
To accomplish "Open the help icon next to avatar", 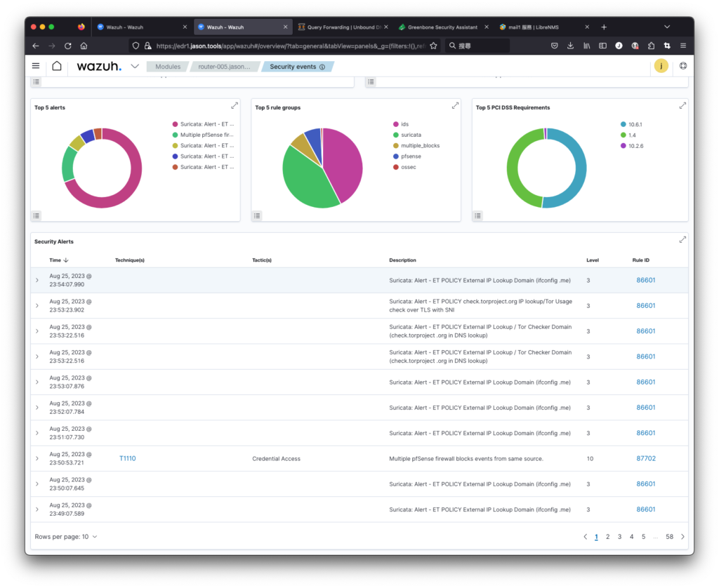I will [x=683, y=66].
